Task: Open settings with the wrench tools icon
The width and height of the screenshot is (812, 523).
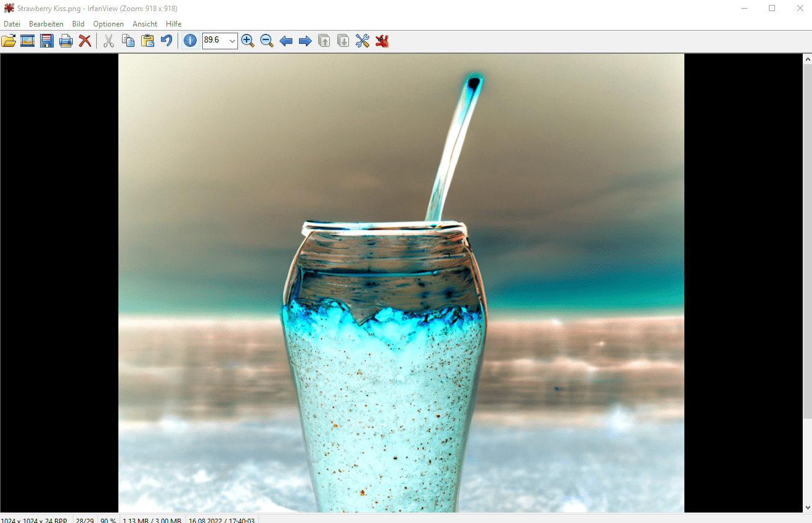Action: point(363,41)
